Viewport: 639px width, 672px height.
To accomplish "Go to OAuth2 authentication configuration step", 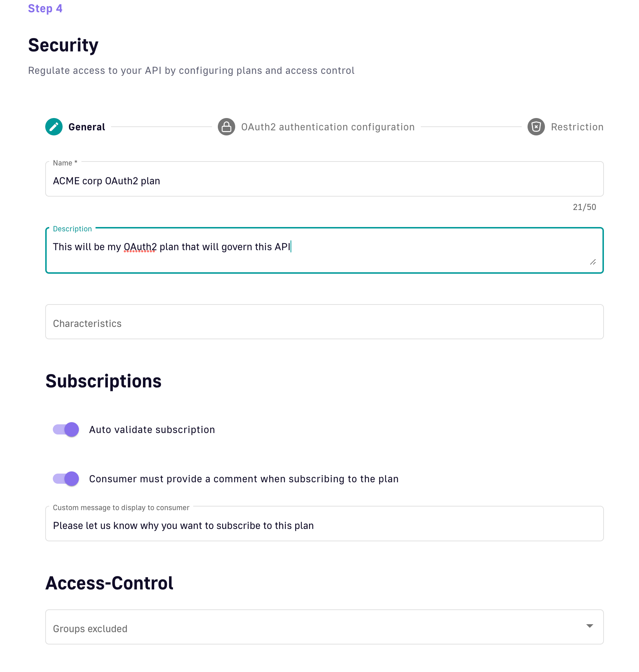I will (327, 127).
